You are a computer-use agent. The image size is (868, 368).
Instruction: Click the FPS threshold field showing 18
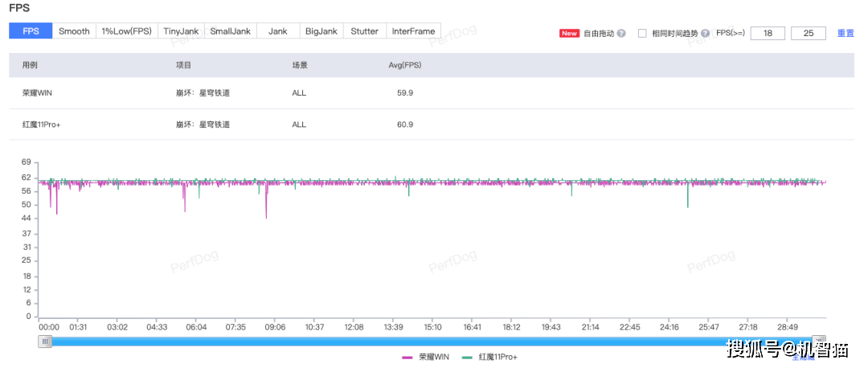pos(768,34)
